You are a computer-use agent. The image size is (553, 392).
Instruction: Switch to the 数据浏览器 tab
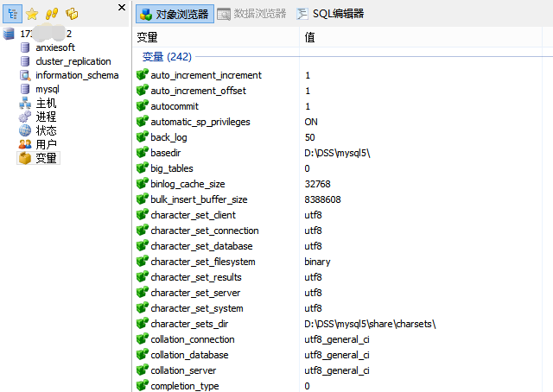tap(252, 14)
